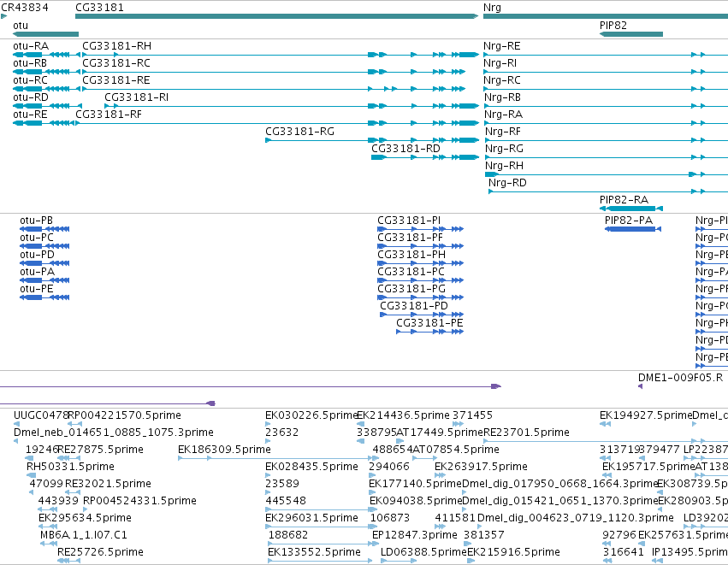Click the MB6A.1_1.I07.C1 EST
The height and width of the screenshot is (565, 728).
[x=49, y=544]
